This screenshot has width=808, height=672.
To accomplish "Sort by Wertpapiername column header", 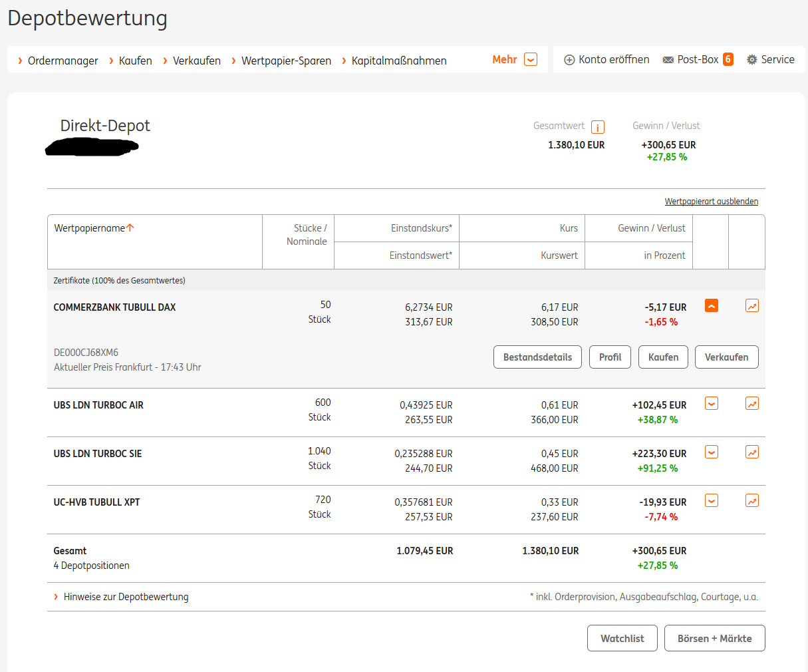I will coord(90,228).
